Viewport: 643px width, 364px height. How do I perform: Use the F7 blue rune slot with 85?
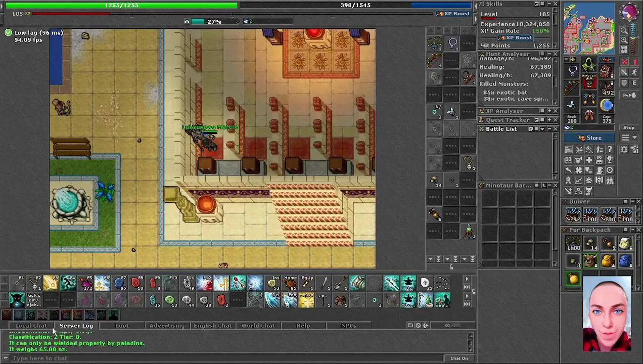coord(119,283)
